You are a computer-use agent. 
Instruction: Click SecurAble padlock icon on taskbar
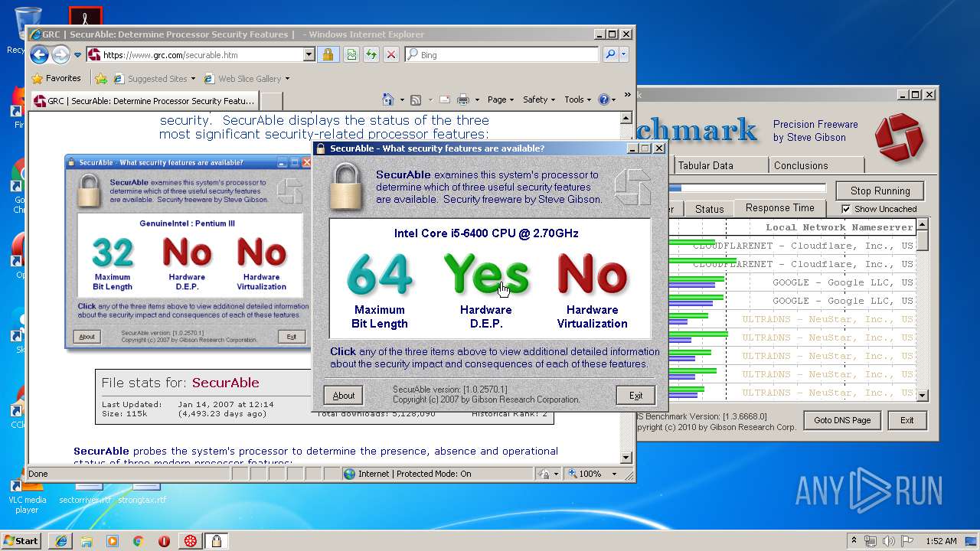(217, 541)
